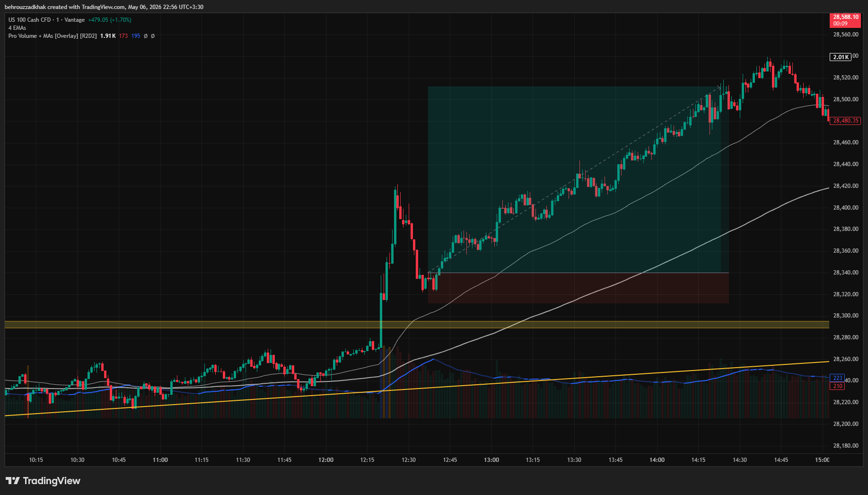
Task: Click the "28,340.00" price axis label
Action: tap(846, 273)
